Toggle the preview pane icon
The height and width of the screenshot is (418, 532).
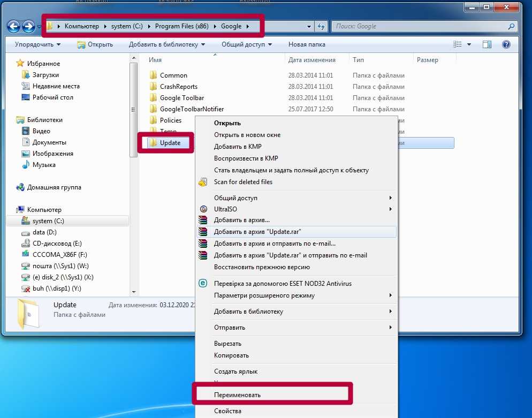(487, 44)
